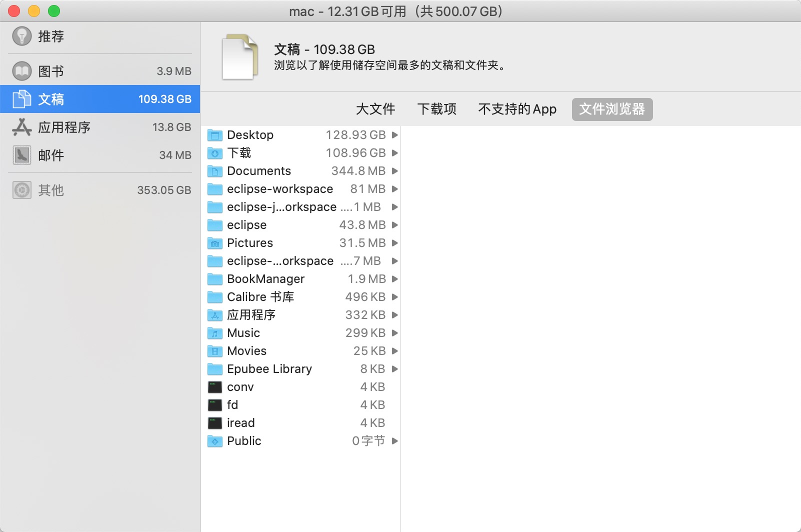Click the lightbulb Recommendations icon in sidebar

(21, 36)
